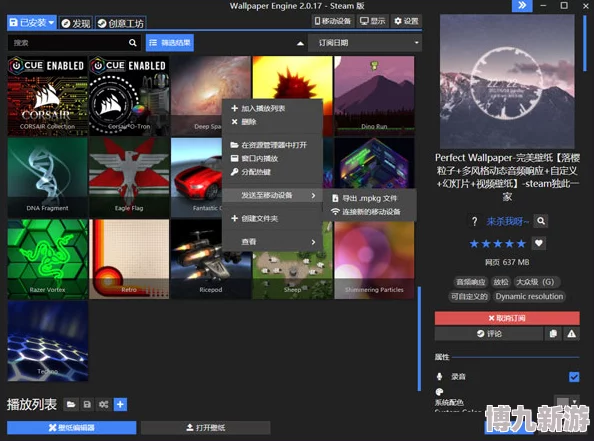Choose 导出 .mpkg 文件 submenu item

[369, 198]
